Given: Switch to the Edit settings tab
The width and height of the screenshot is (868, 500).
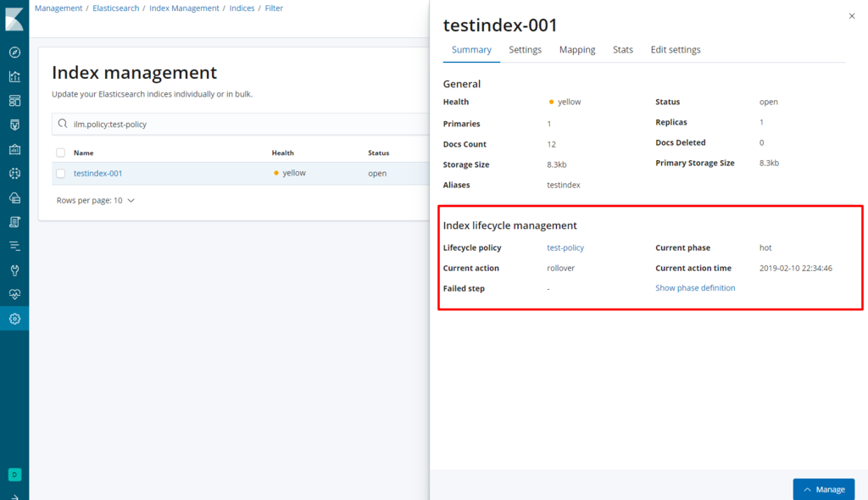Looking at the screenshot, I should pos(676,50).
